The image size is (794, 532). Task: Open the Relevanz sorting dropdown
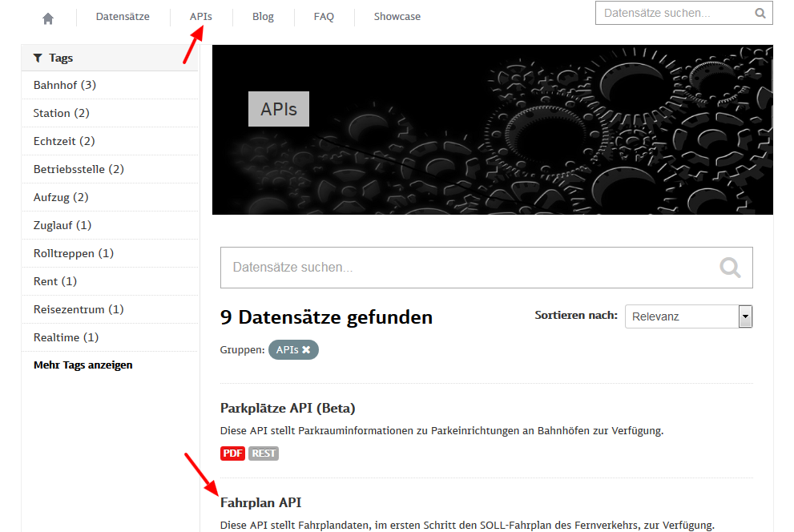(687, 316)
